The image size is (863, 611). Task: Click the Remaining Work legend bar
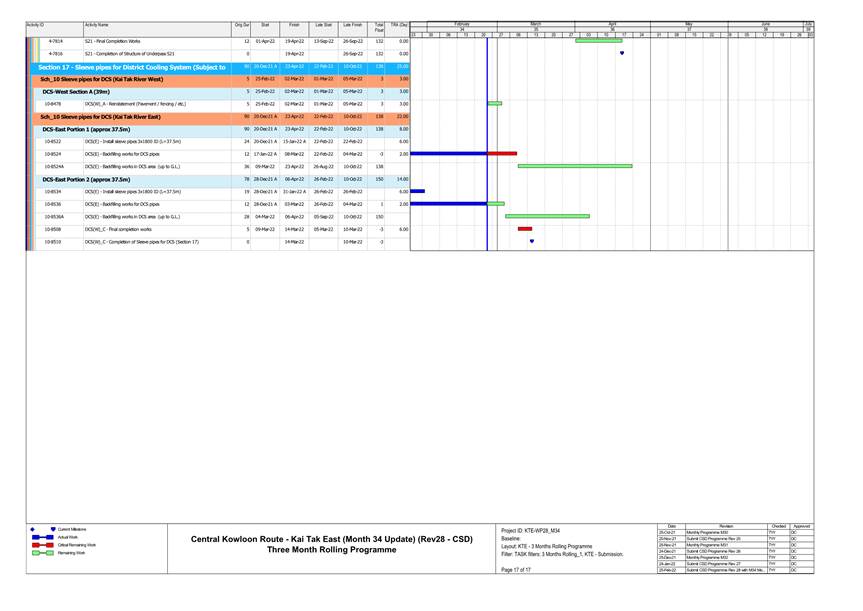[42, 552]
